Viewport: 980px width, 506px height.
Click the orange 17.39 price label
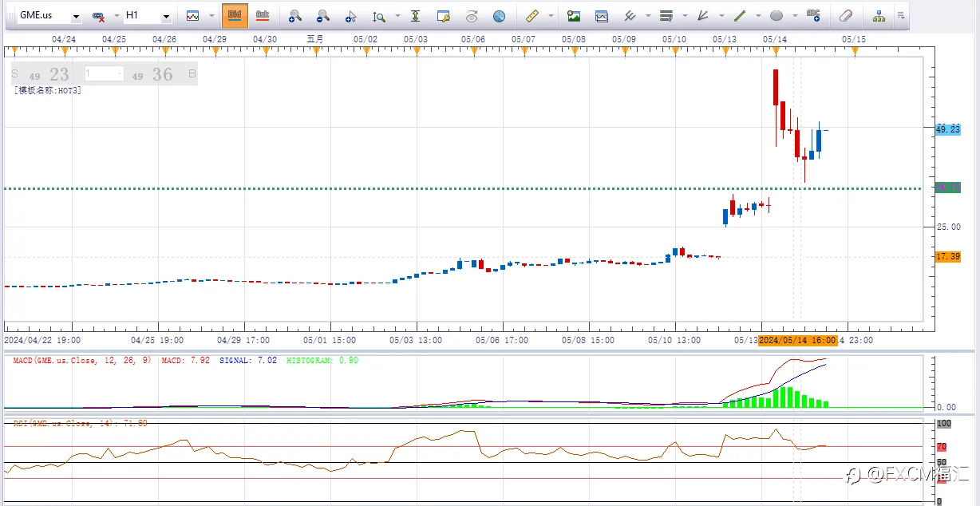[948, 257]
